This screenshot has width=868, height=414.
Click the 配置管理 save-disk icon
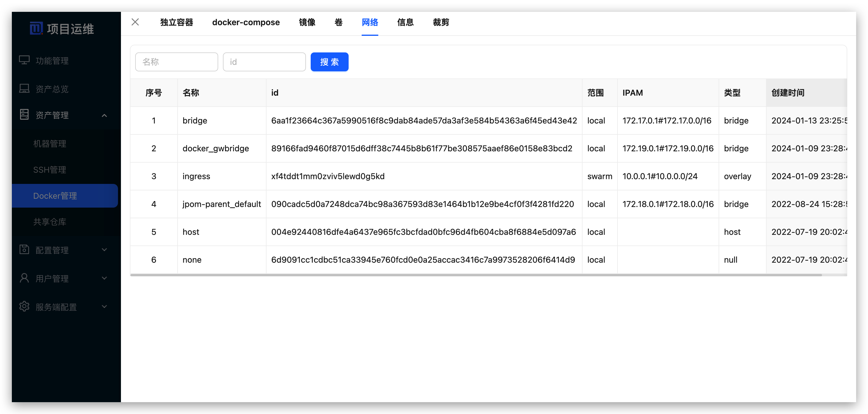tap(24, 249)
